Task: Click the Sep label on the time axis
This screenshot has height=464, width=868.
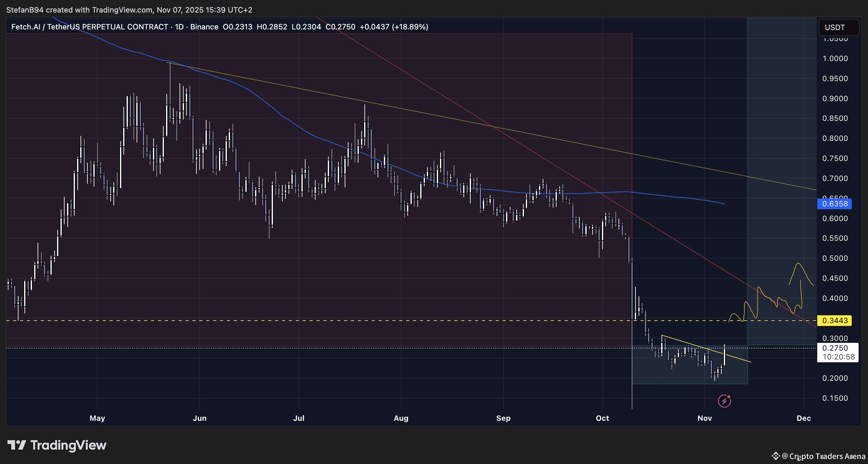Action: point(504,418)
